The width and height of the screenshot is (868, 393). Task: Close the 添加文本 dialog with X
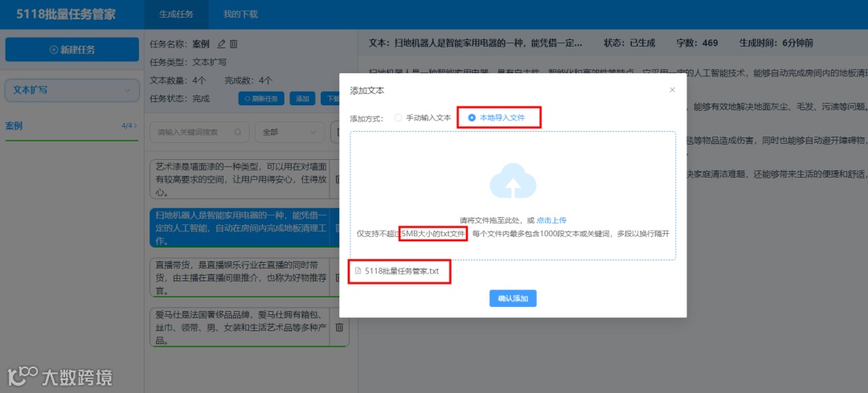pyautogui.click(x=672, y=90)
